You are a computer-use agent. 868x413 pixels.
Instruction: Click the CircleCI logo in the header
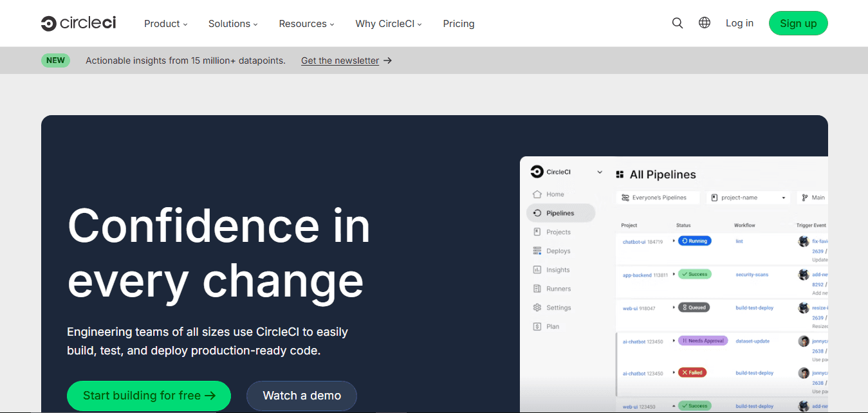(78, 23)
